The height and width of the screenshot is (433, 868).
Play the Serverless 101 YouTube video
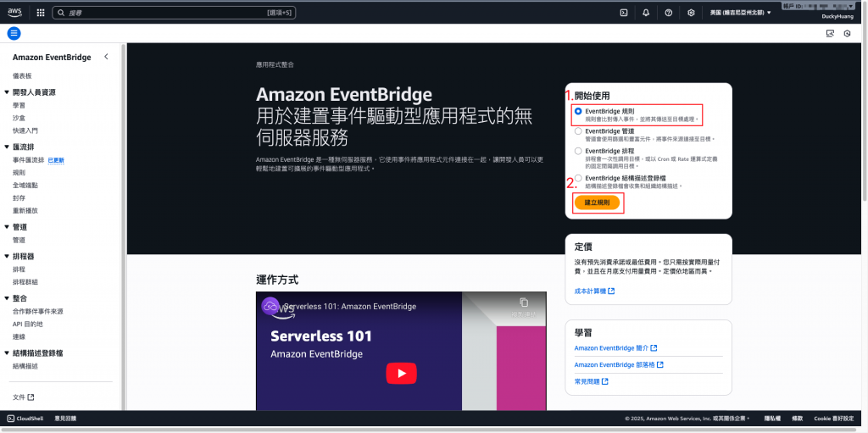pos(401,373)
